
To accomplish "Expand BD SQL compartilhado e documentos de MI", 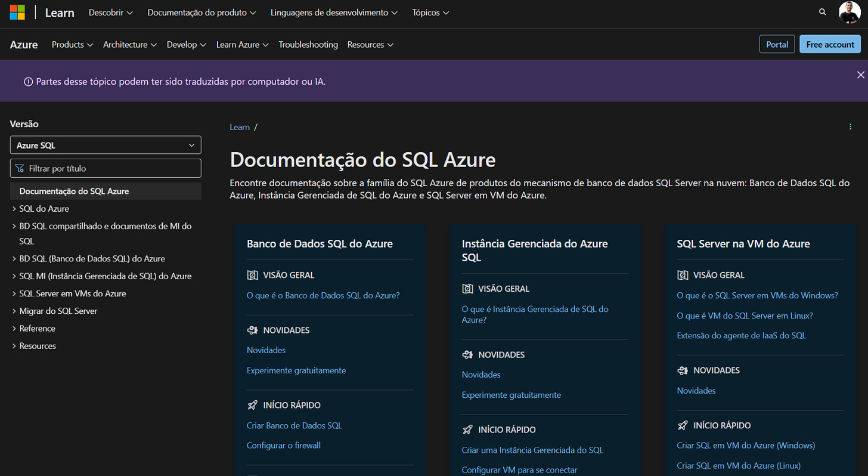I will pyautogui.click(x=106, y=234).
